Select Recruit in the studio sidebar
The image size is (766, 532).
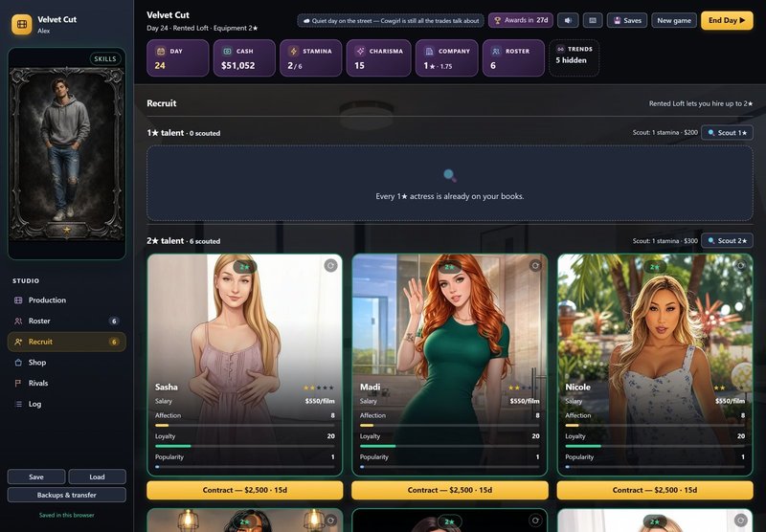66,342
